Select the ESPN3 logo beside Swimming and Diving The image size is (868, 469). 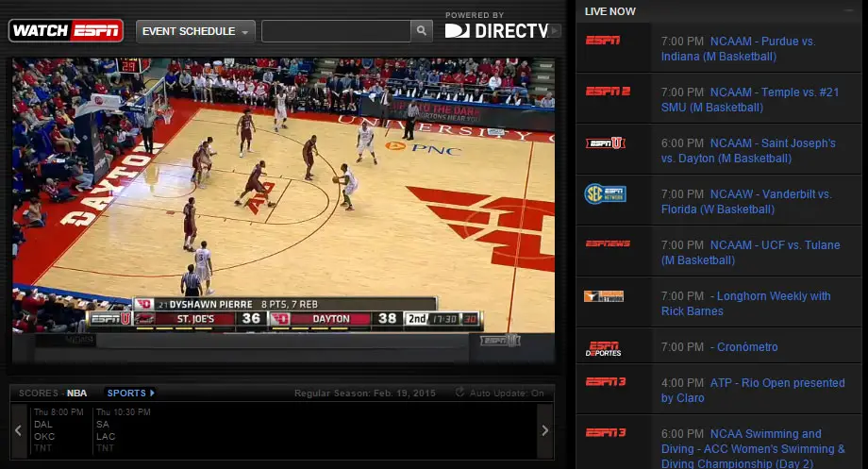[606, 432]
